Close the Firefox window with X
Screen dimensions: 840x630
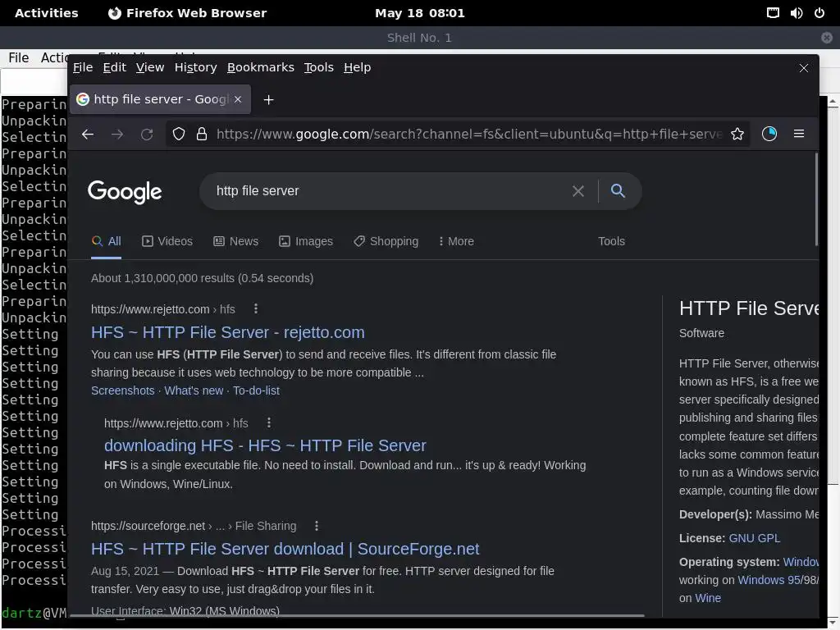click(804, 68)
